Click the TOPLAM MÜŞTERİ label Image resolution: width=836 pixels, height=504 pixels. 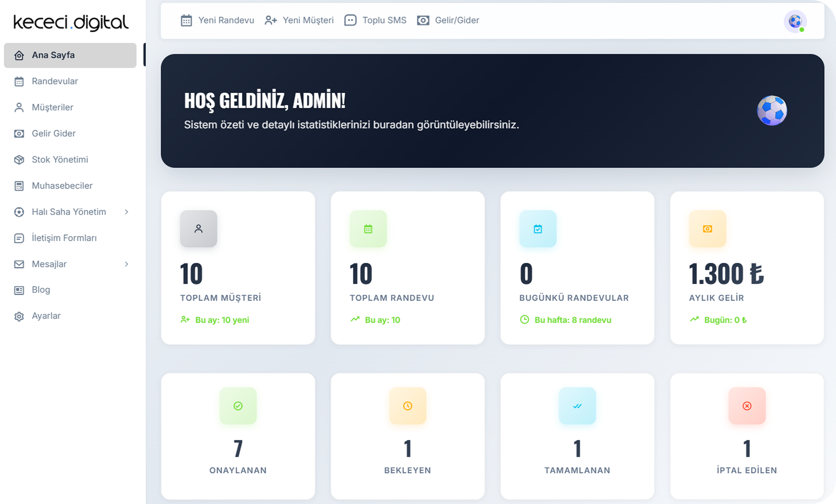pyautogui.click(x=221, y=298)
